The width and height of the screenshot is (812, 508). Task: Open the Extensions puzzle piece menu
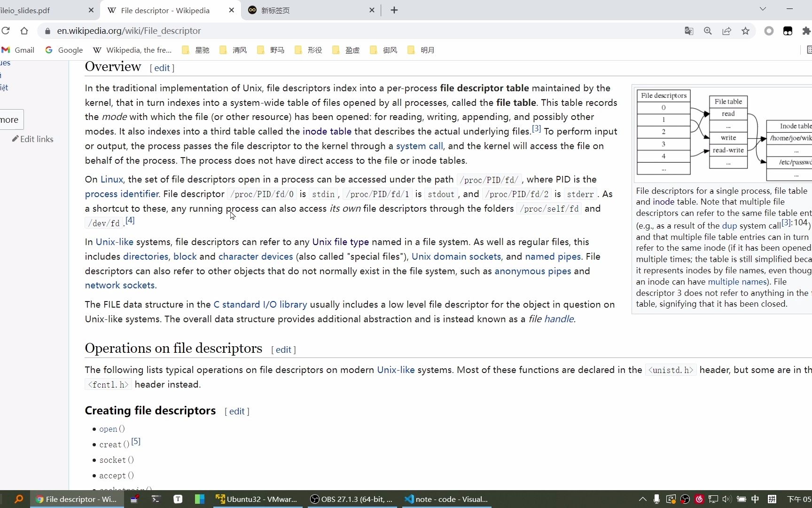(806, 31)
